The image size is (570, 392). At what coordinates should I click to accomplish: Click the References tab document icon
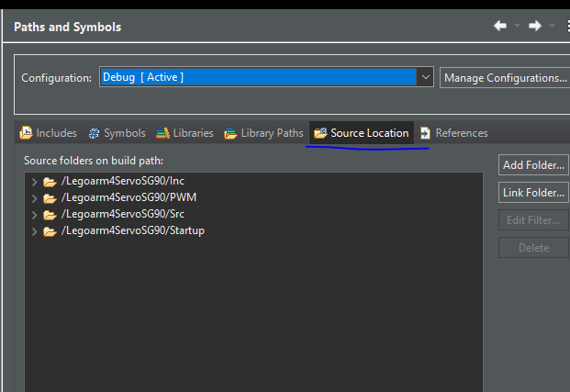[x=425, y=133]
